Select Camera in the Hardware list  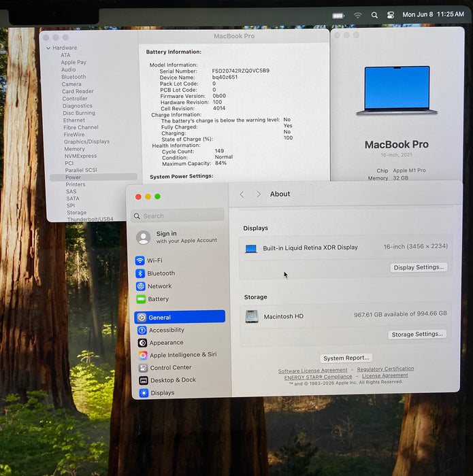click(x=71, y=84)
